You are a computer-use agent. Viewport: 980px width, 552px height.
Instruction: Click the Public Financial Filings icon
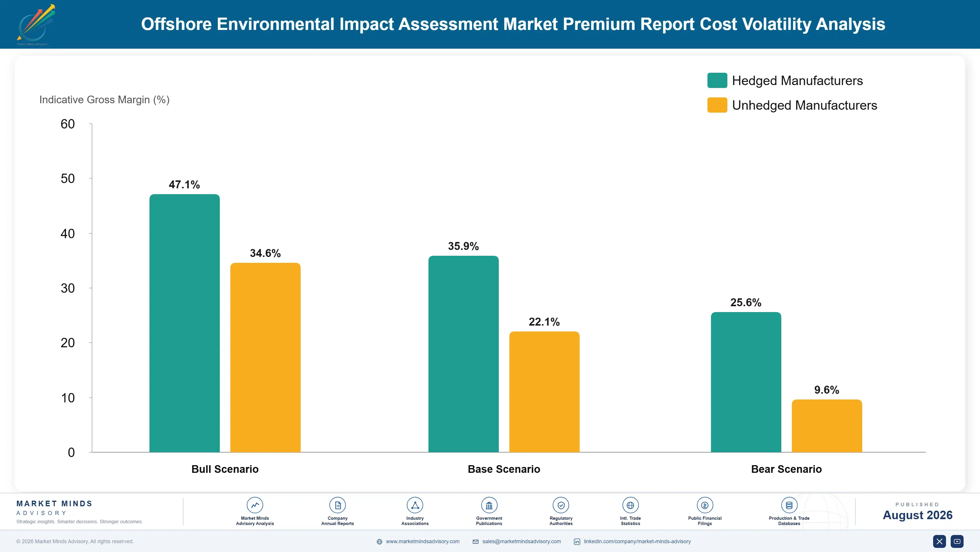tap(705, 505)
